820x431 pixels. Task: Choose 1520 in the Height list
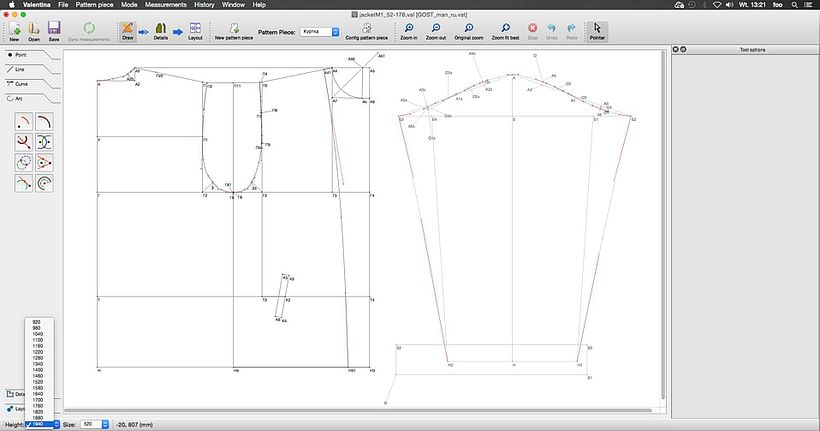(x=39, y=382)
